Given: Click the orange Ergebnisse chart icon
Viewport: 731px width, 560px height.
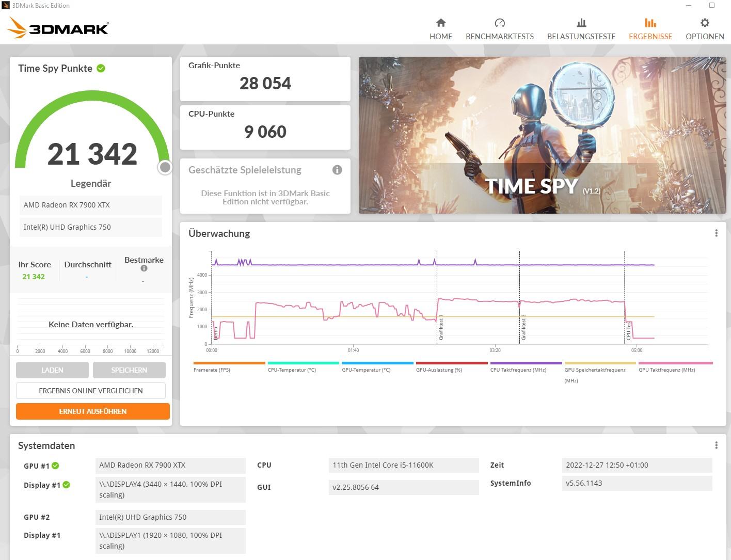Looking at the screenshot, I should click(x=650, y=23).
